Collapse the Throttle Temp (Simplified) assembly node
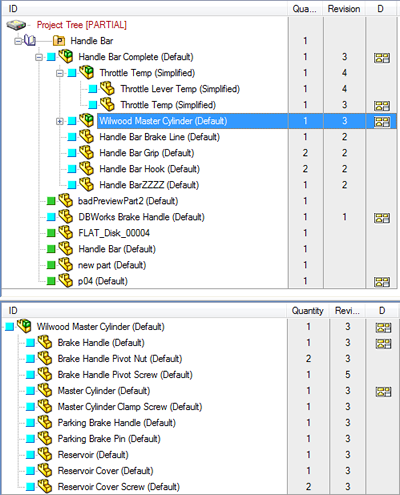 (60, 73)
